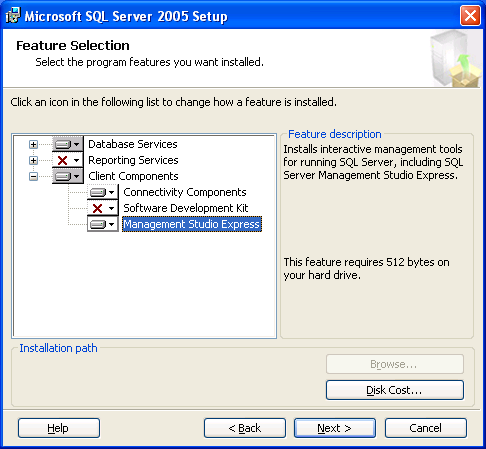Expand the Reporting Services tree node

(33, 160)
